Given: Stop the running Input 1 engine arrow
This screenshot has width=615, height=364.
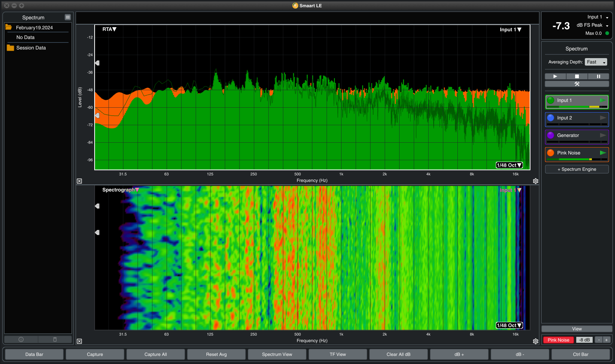Looking at the screenshot, I should point(603,100).
